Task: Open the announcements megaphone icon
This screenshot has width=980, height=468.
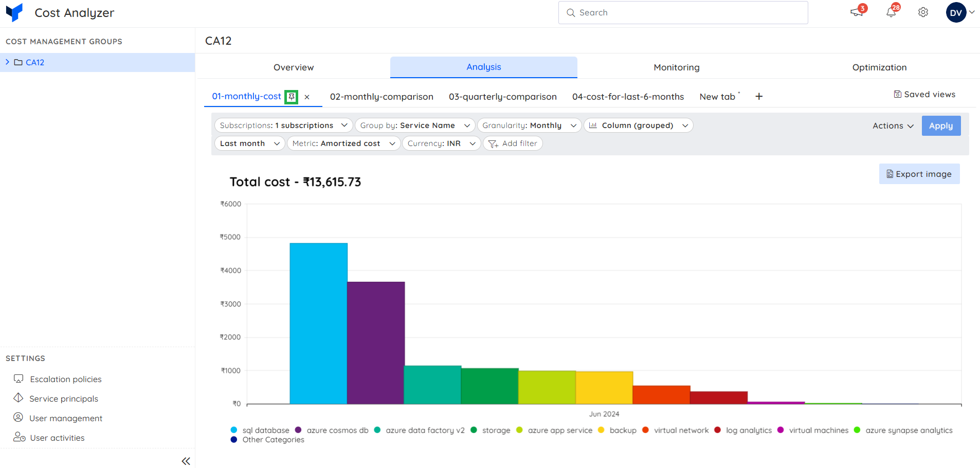Action: click(x=857, y=12)
